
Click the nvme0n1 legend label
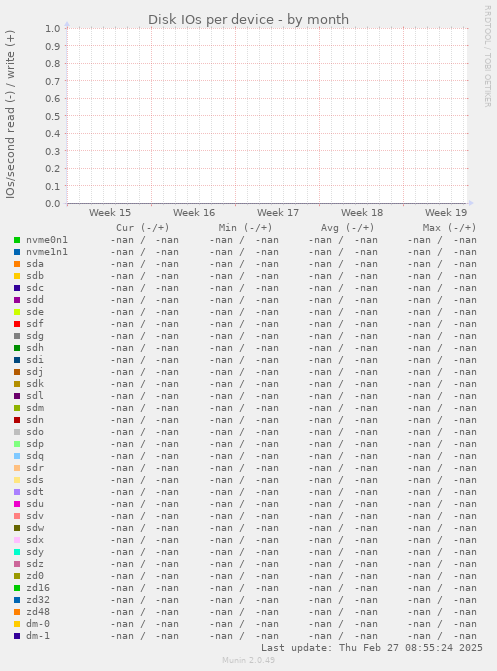(x=47, y=240)
